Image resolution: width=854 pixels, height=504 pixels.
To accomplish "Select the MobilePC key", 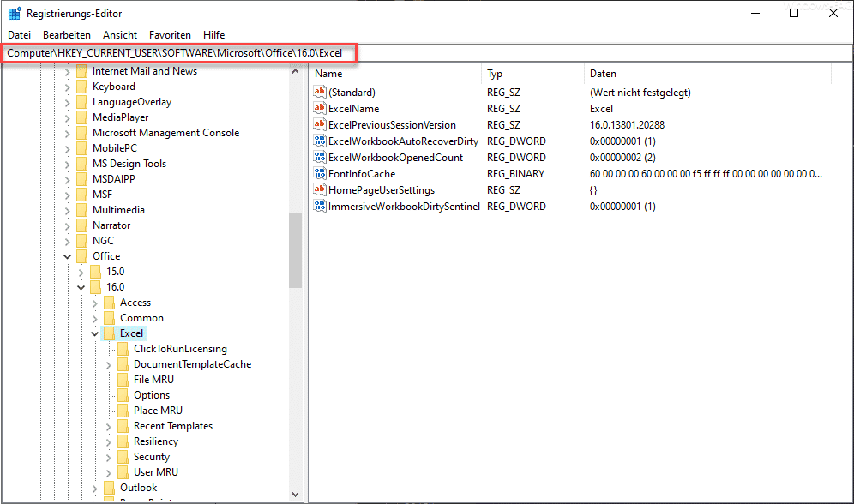I will 114,148.
